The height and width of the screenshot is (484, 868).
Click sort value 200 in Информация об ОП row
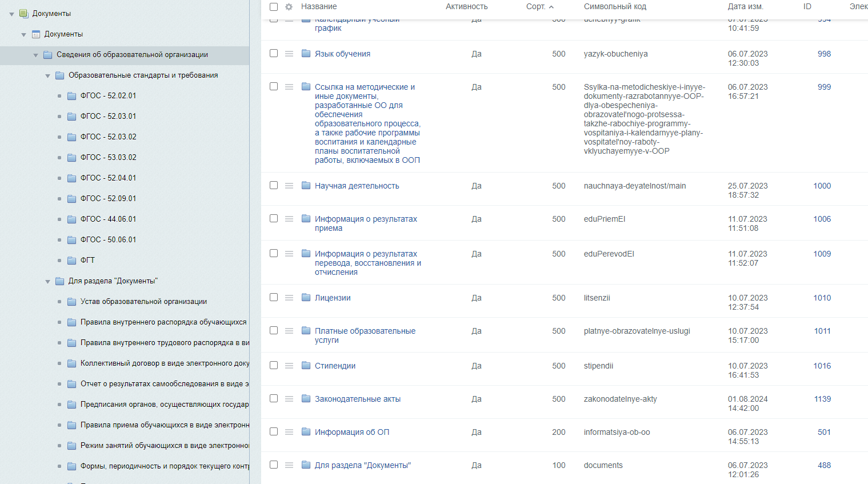[x=559, y=432]
